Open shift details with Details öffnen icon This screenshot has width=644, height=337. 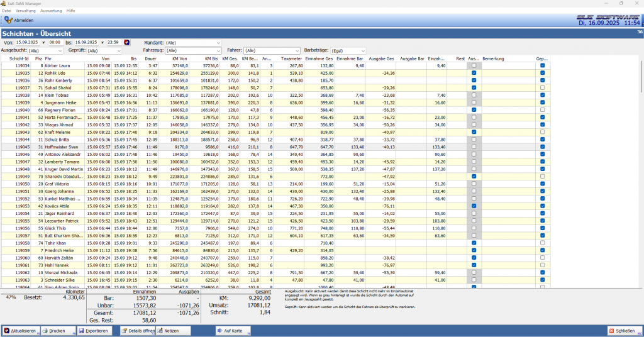click(x=126, y=331)
